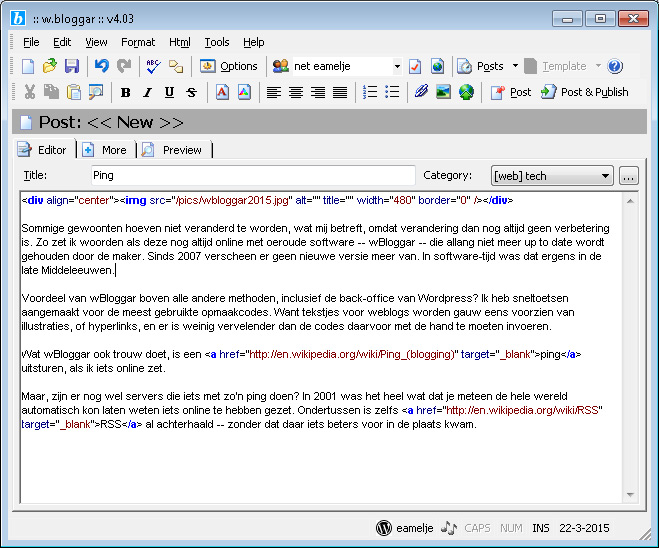
Task: Copy selection with the copy icon
Action: pyautogui.click(x=51, y=92)
